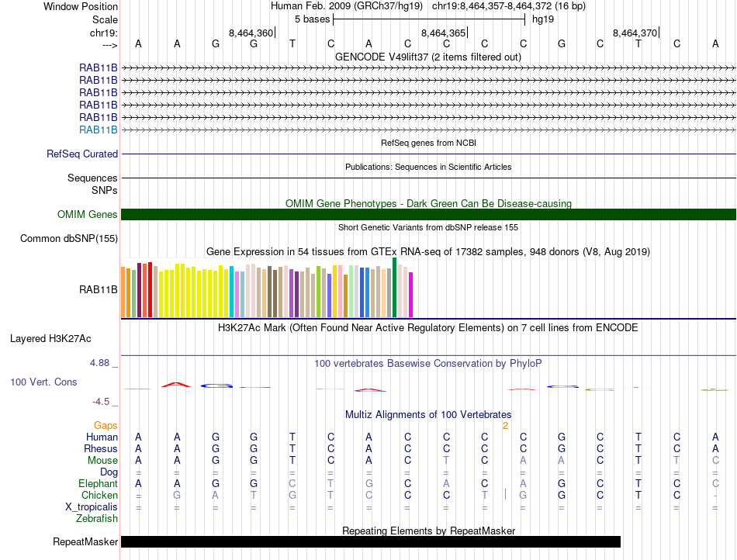This screenshot has height=560, width=737.
Task: Click the black RepeatMasker element bar
Action: pyautogui.click(x=370, y=542)
